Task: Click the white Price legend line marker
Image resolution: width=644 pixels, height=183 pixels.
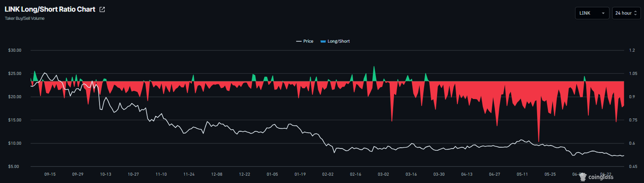Action: (298, 41)
